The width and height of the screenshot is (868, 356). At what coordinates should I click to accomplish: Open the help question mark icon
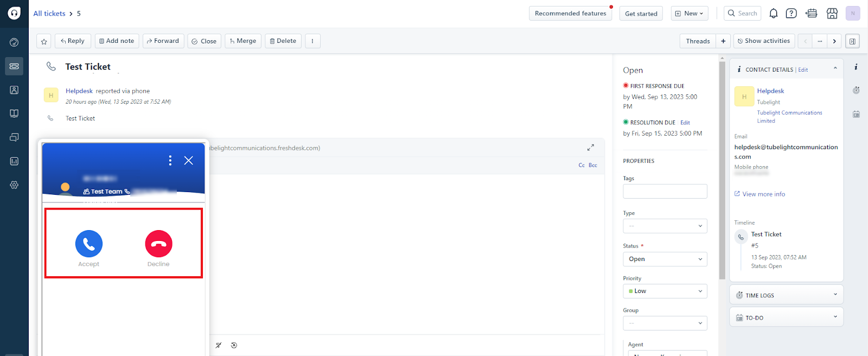pyautogui.click(x=792, y=14)
